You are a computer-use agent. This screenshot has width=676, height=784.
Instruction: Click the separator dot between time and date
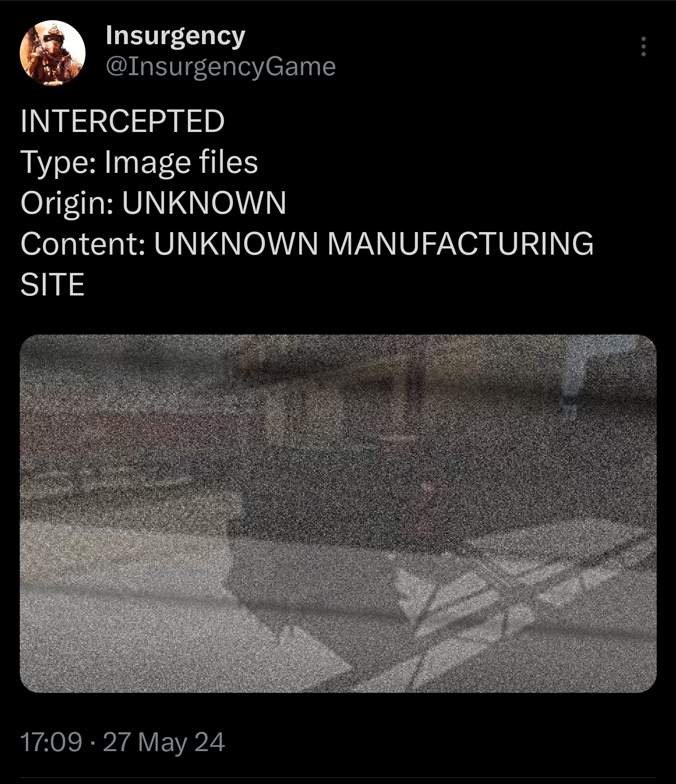tap(92, 743)
